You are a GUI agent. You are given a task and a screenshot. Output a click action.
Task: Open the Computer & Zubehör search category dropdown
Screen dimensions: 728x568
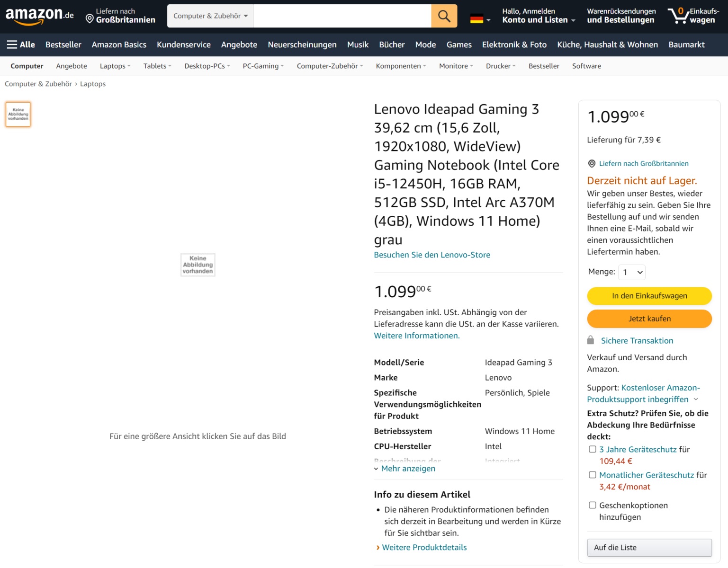tap(210, 16)
